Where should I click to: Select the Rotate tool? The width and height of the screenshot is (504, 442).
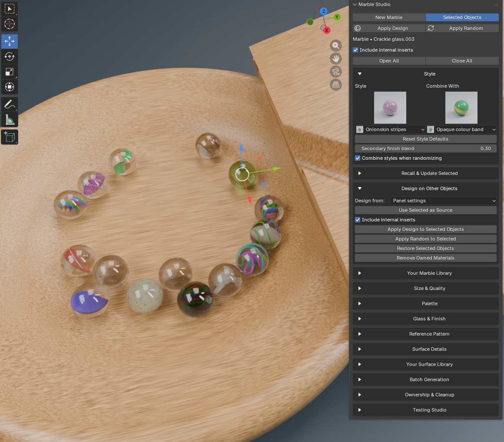(9, 56)
